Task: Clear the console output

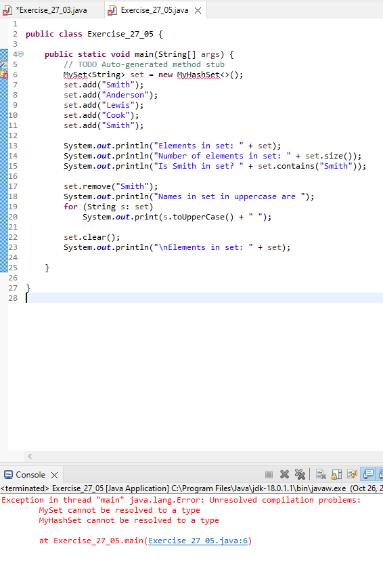Action: pos(321,474)
